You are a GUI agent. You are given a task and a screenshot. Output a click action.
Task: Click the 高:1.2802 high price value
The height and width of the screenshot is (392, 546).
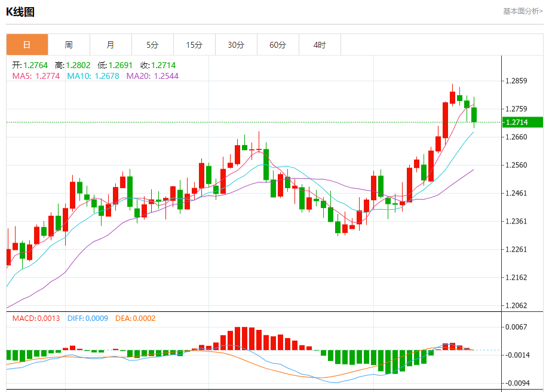pyautogui.click(x=73, y=65)
